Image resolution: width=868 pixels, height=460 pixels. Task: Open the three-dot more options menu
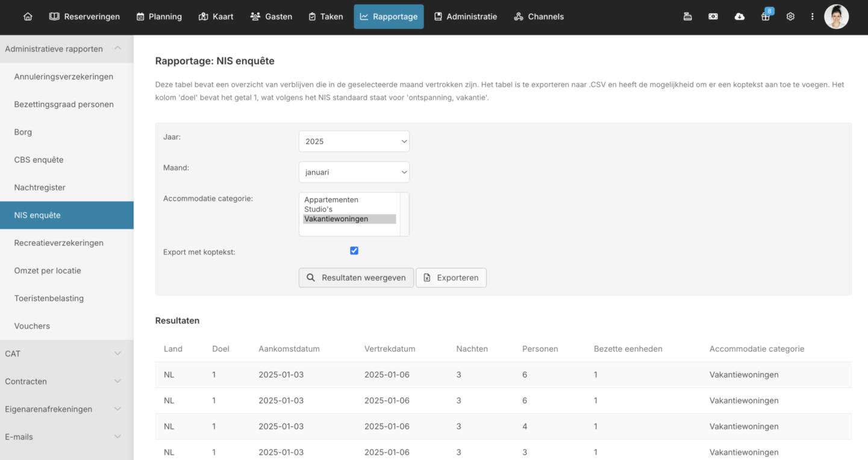(x=812, y=17)
